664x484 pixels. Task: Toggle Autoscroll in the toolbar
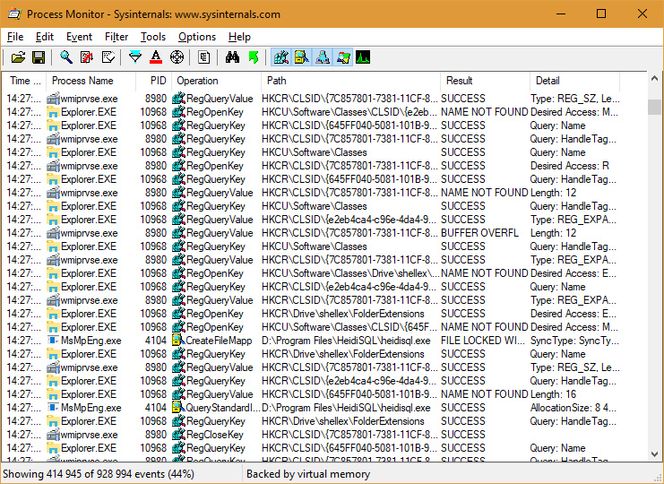87,57
